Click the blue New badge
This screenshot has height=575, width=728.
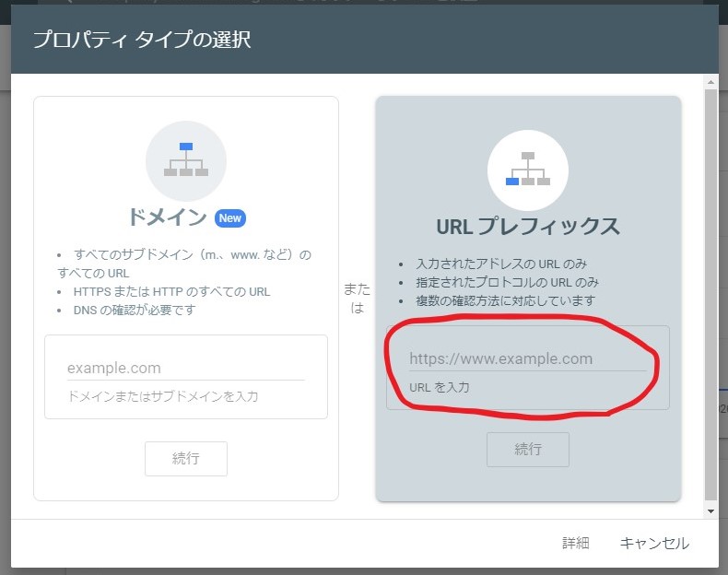click(x=229, y=218)
